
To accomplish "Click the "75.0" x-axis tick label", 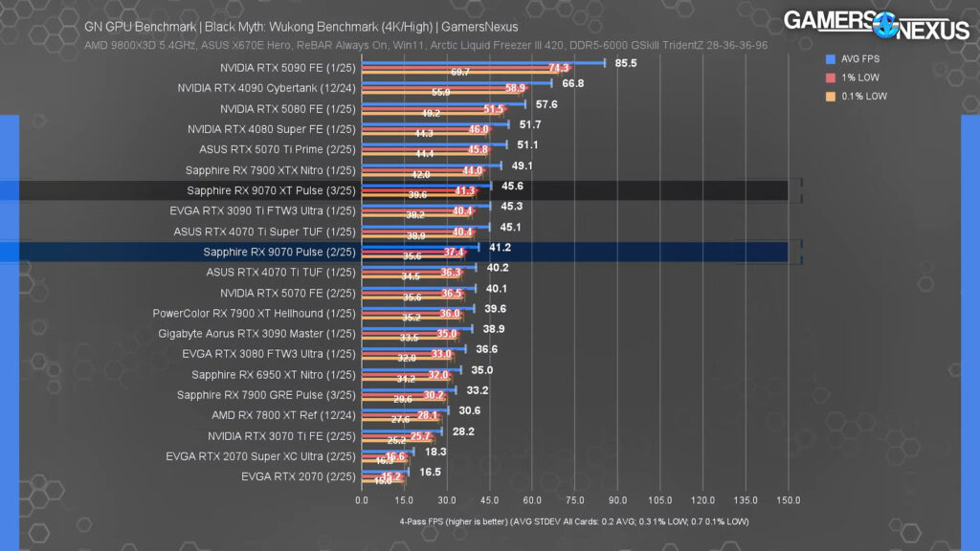I will click(x=574, y=500).
